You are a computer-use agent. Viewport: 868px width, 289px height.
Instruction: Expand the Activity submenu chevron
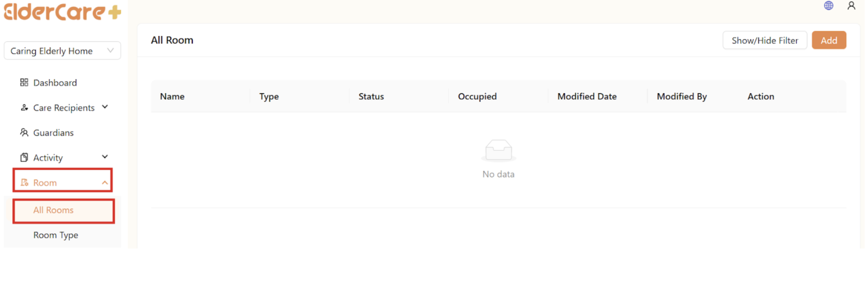click(105, 157)
